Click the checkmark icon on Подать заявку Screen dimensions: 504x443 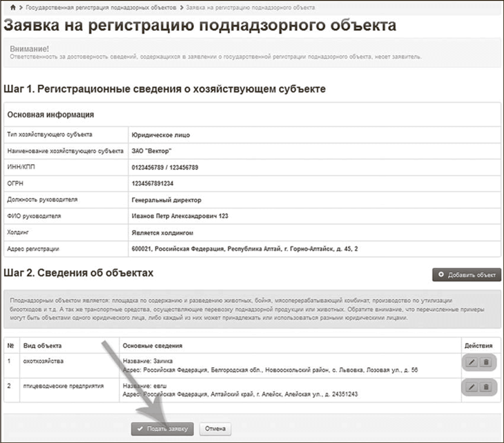[140, 429]
